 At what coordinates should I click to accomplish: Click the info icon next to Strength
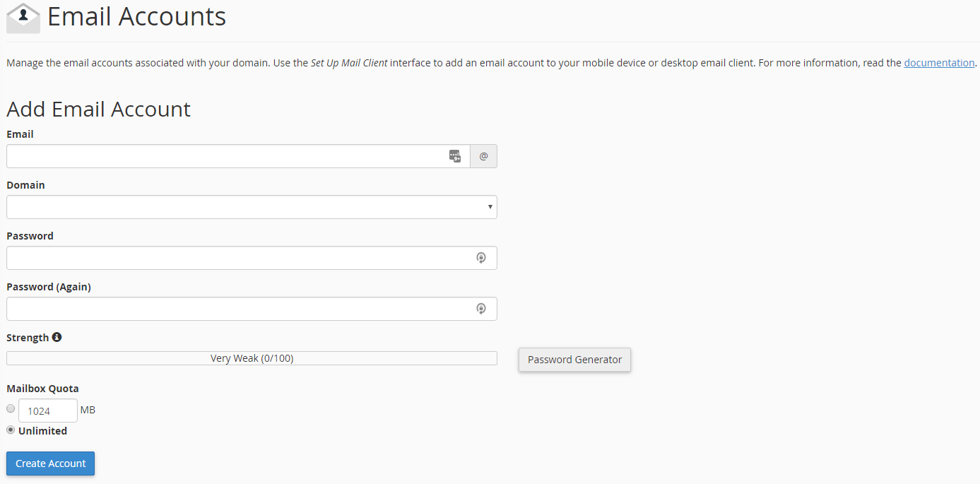pyautogui.click(x=57, y=337)
